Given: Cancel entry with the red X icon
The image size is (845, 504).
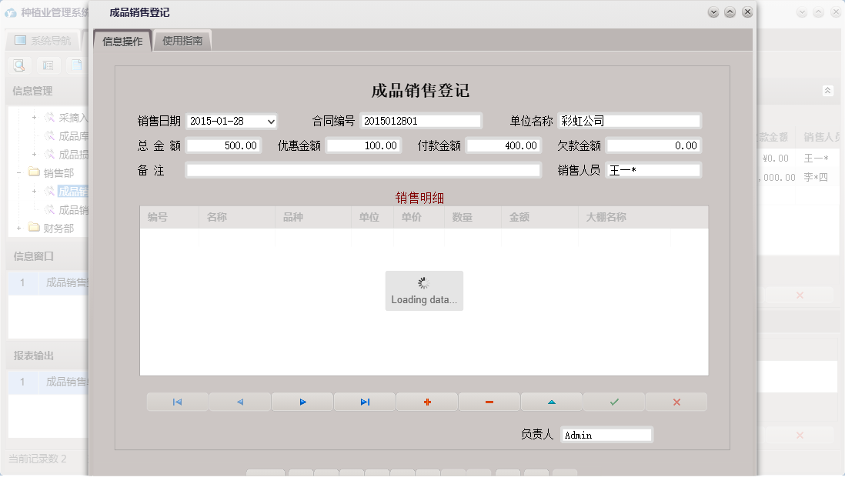Looking at the screenshot, I should coord(676,401).
